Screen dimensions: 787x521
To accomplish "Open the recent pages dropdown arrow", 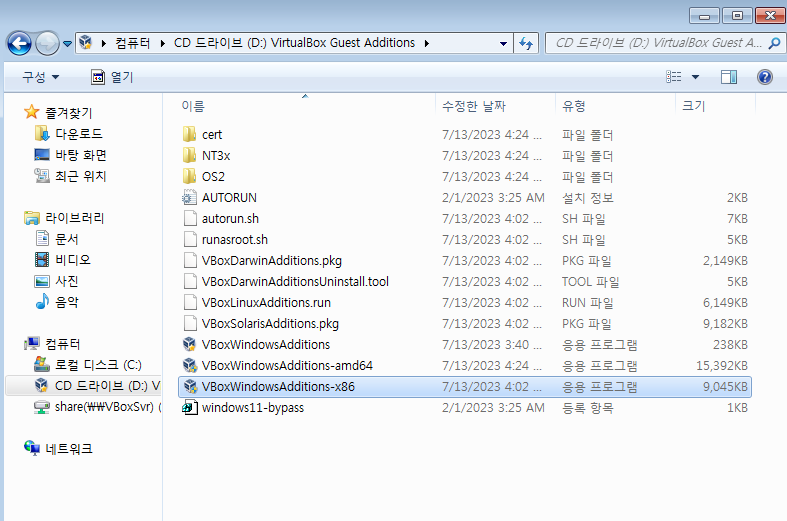I will pyautogui.click(x=67, y=44).
